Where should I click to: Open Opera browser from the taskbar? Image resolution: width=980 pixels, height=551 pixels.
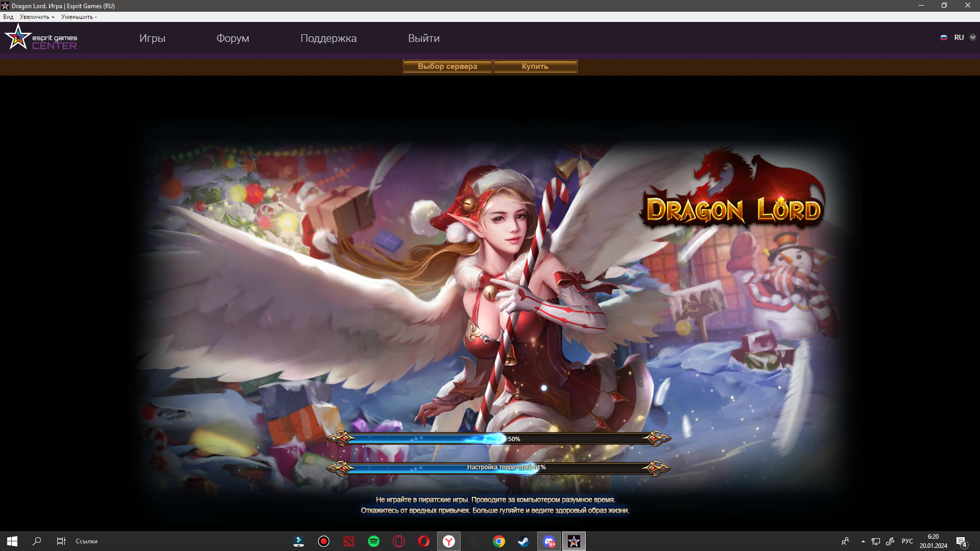[x=424, y=541]
